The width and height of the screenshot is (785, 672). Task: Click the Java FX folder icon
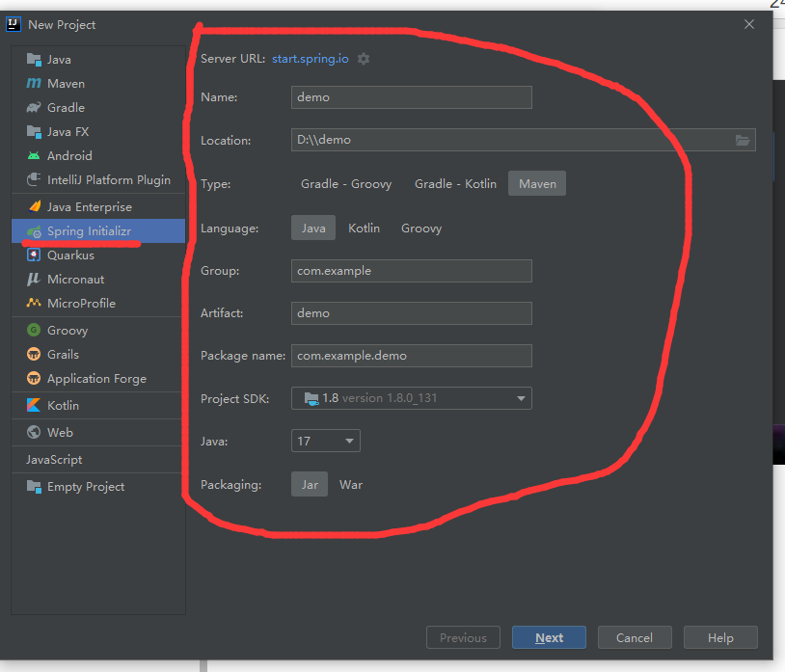(34, 131)
